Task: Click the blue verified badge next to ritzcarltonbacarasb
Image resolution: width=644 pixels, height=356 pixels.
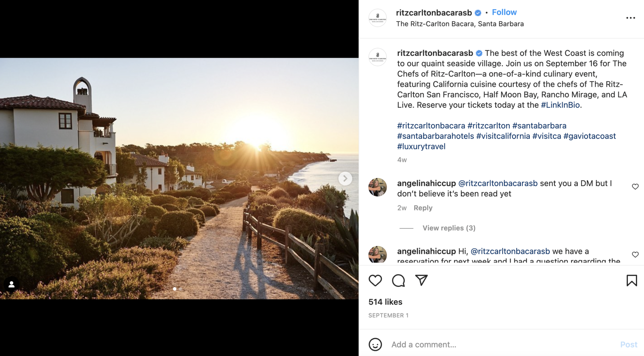Action: [478, 13]
